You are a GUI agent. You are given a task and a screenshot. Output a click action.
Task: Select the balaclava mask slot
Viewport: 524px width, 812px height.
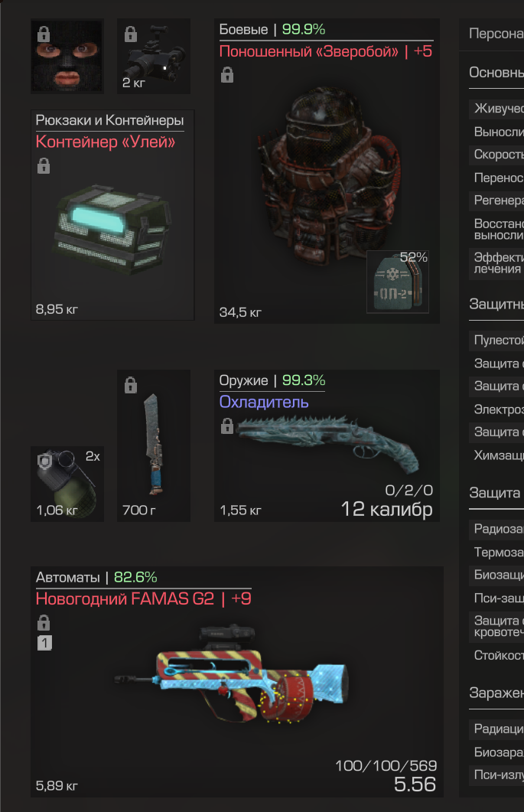tap(67, 57)
